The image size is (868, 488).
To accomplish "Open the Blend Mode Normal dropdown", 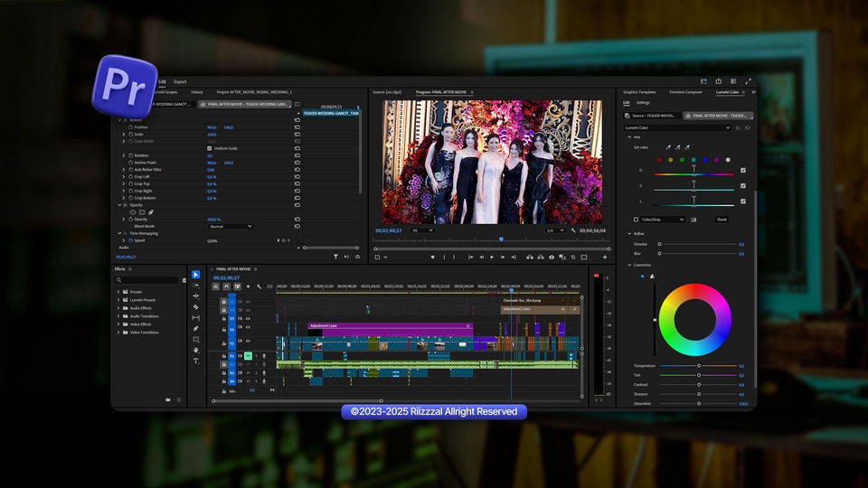I will click(x=231, y=226).
